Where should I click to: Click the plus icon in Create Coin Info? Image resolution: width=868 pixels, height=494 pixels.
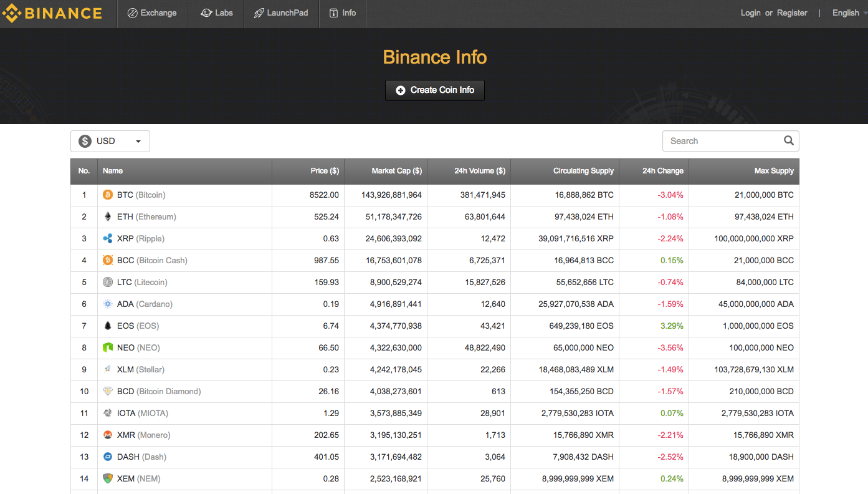coord(401,90)
